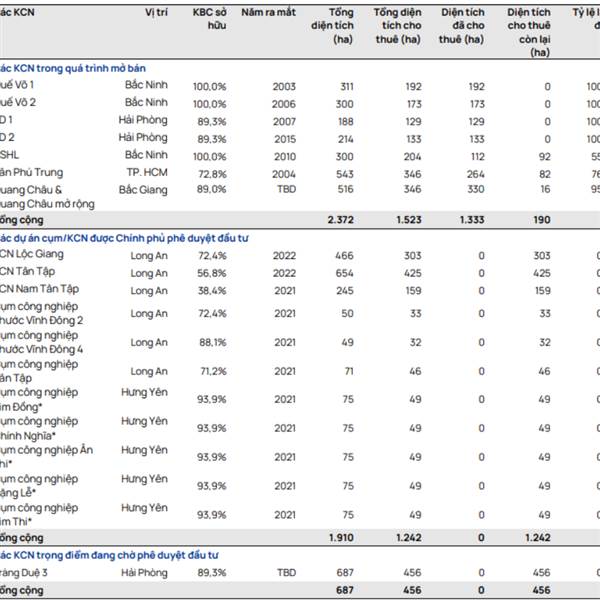Select "Diện tích cho thuê còn lại (ha)" header
Viewport: 600px width, 600px height.
point(529,33)
